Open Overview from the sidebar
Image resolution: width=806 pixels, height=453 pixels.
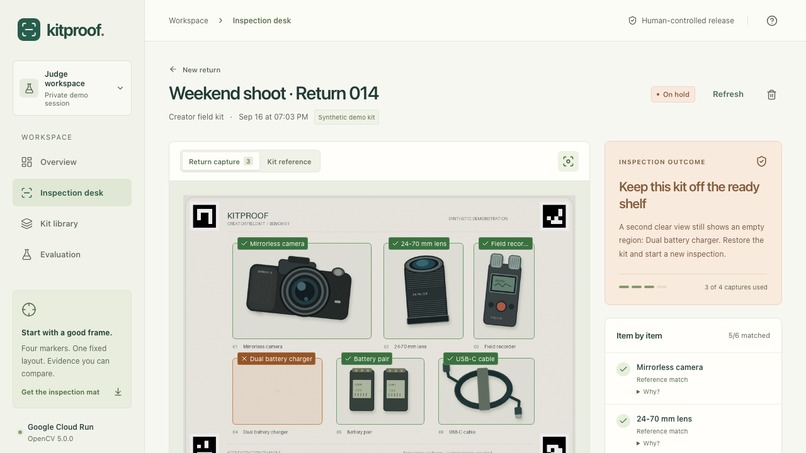pos(72,162)
